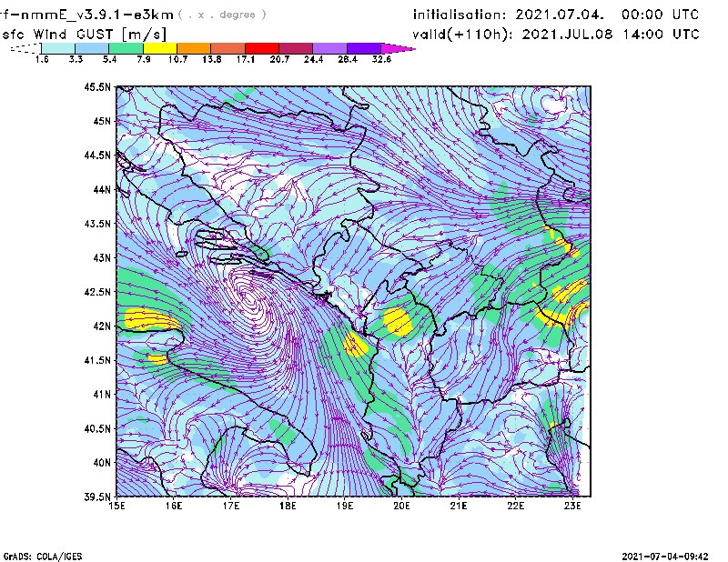Click the model name 'nmmE_v3.9.1-e3km' text
This screenshot has height=562, width=728.
97,15
